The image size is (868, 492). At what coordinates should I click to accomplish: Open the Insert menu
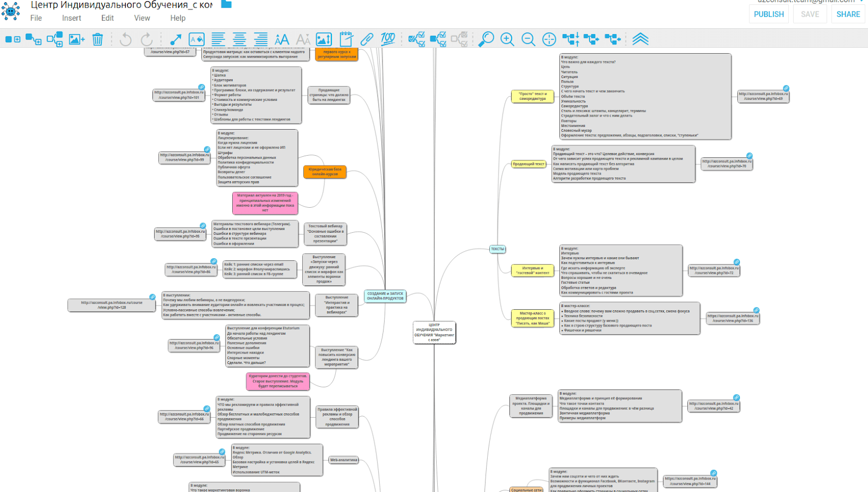pyautogui.click(x=72, y=18)
